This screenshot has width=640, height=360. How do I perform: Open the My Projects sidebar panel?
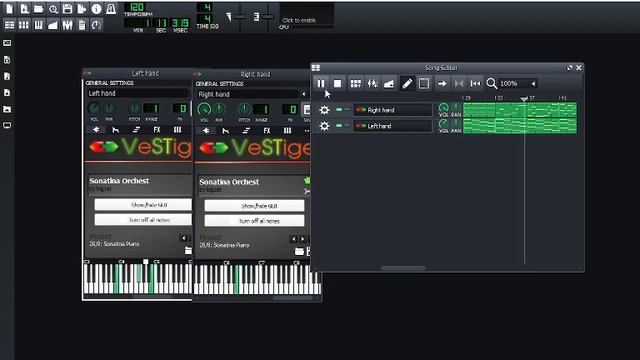tap(7, 60)
